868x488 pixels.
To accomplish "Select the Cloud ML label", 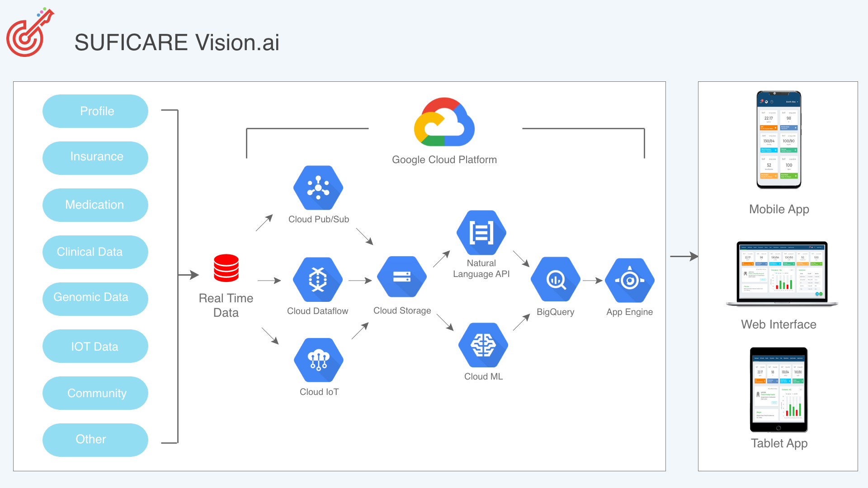I will [x=484, y=376].
